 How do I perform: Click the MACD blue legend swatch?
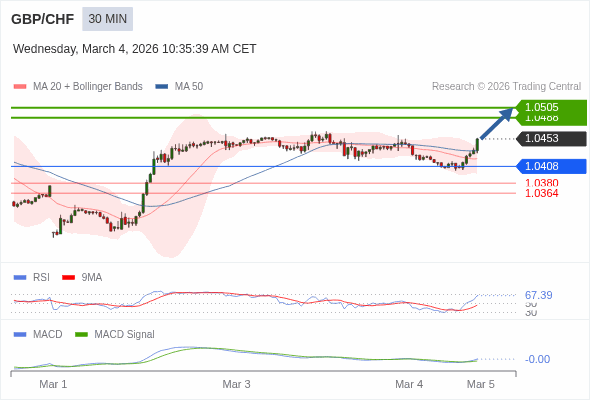click(x=20, y=335)
